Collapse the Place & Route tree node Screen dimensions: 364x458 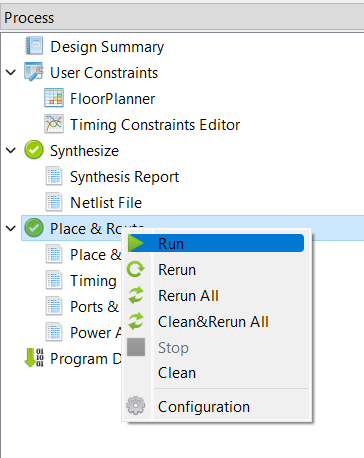click(x=11, y=228)
